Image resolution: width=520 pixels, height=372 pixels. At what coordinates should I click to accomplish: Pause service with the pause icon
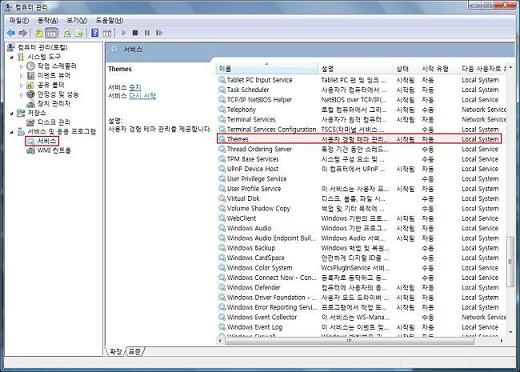tap(147, 33)
